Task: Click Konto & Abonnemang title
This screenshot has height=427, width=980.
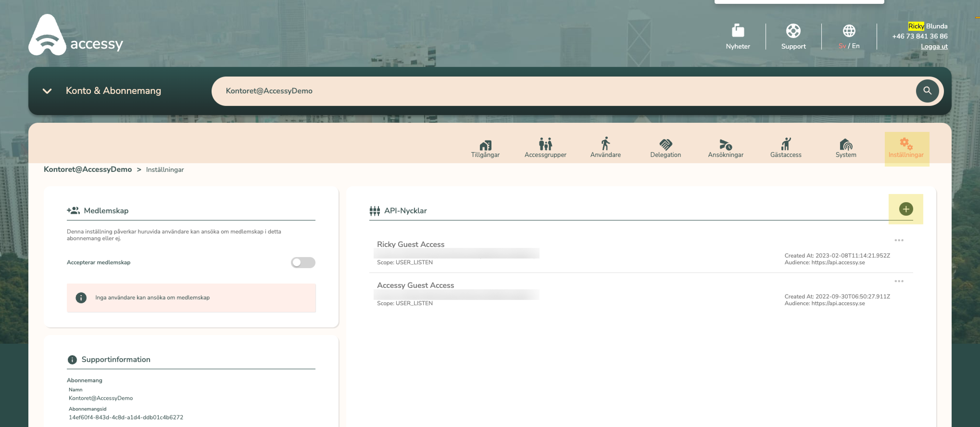Action: click(113, 91)
